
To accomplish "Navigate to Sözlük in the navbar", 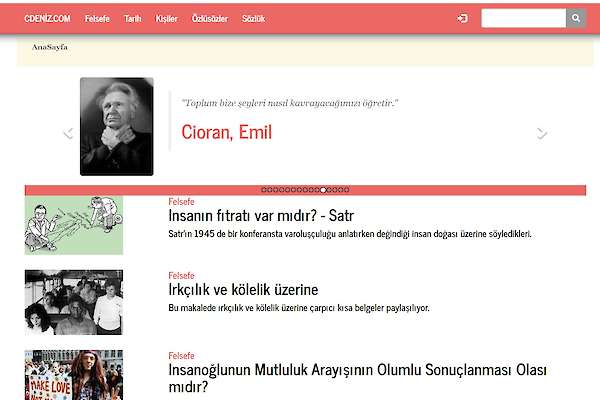I will (254, 18).
